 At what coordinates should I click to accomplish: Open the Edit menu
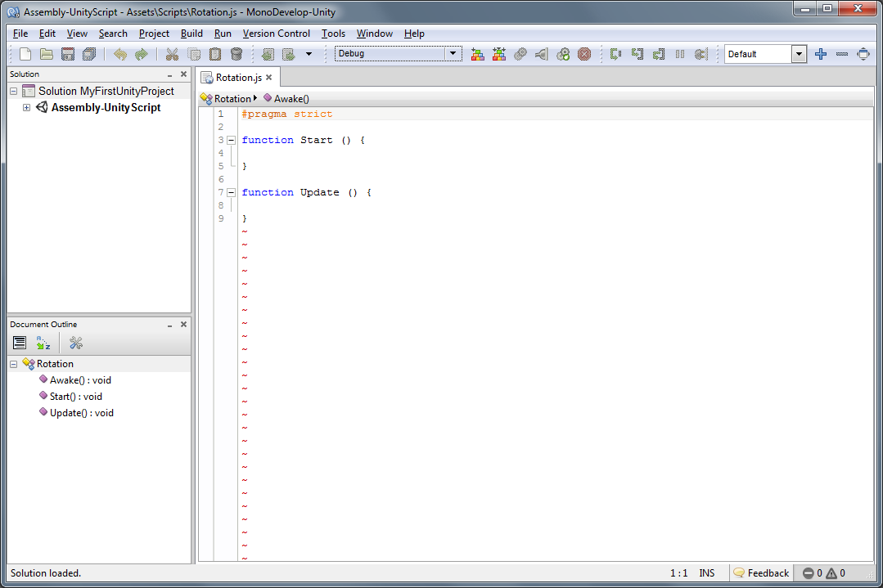(47, 34)
